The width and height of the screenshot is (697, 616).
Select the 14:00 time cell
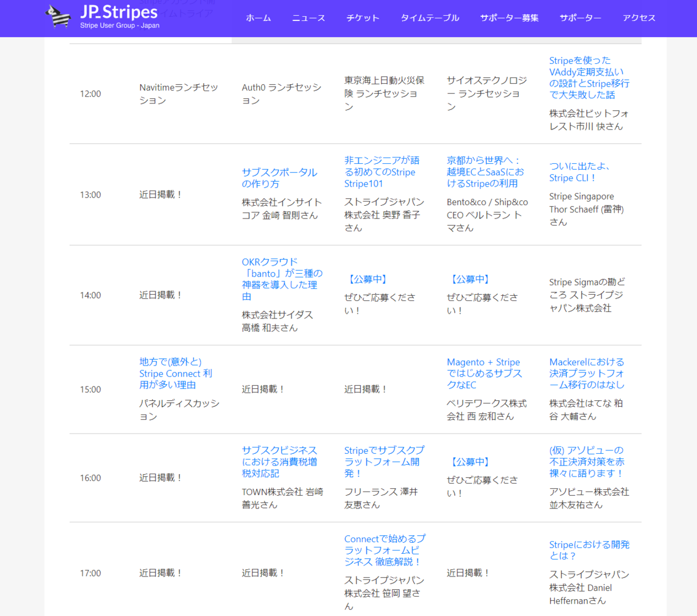pos(91,295)
